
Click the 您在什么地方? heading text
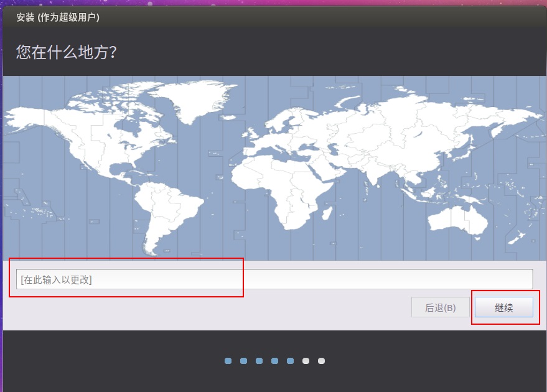[67, 52]
